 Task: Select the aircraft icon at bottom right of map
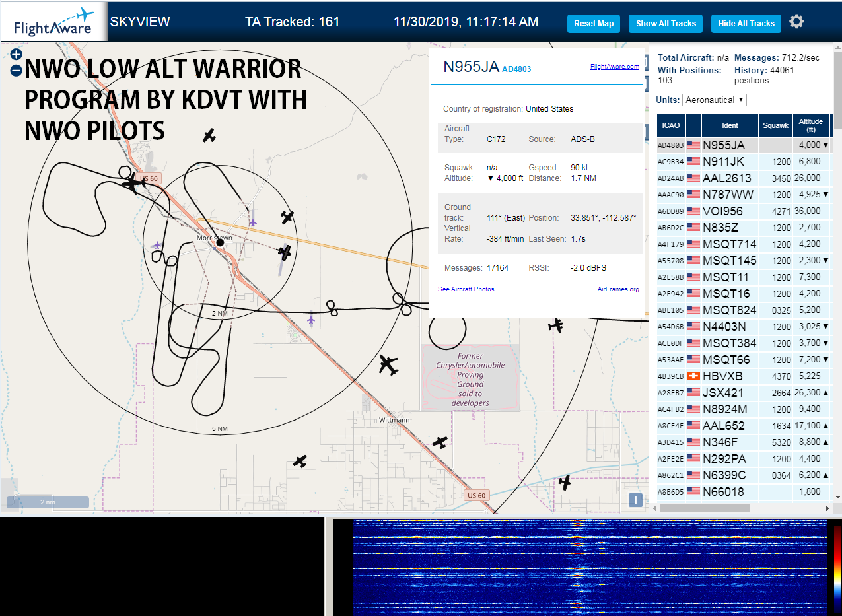coord(564,483)
